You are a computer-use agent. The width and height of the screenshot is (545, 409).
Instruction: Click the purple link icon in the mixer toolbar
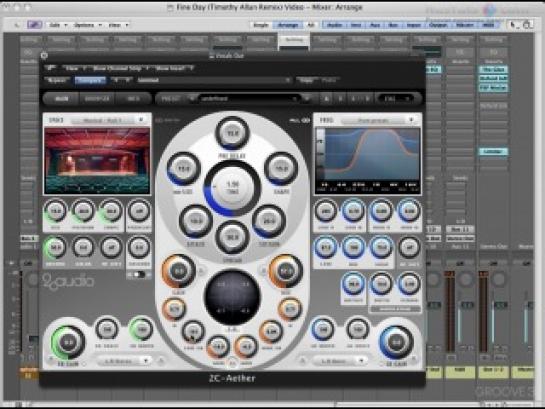point(34,25)
